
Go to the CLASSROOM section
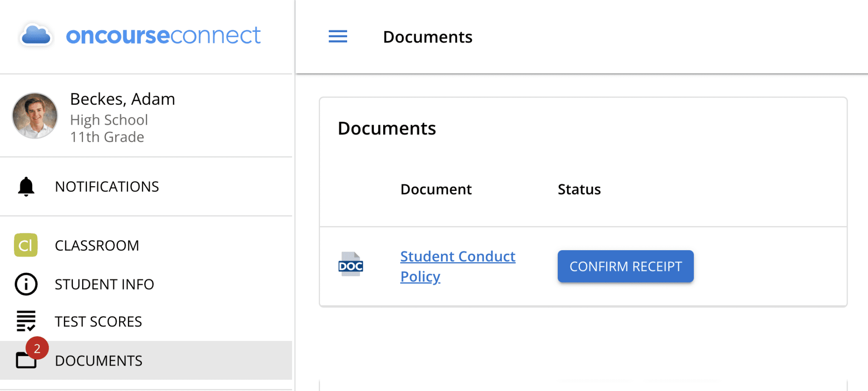97,246
